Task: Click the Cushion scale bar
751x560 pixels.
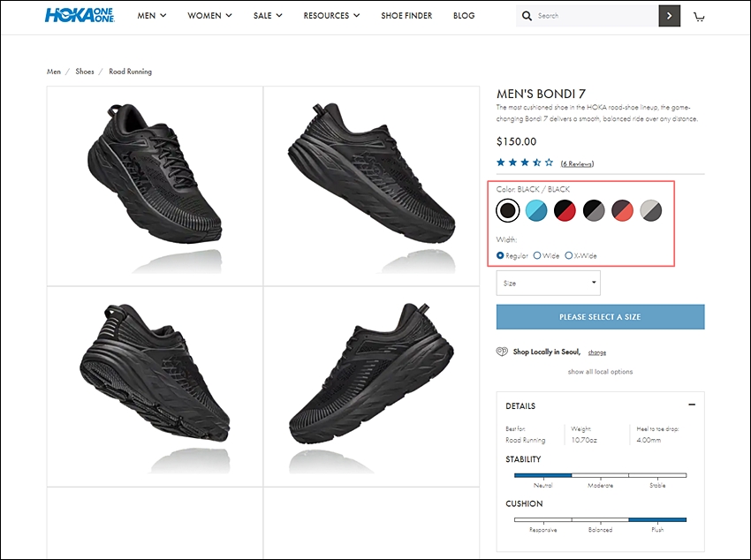Action: 600,519
